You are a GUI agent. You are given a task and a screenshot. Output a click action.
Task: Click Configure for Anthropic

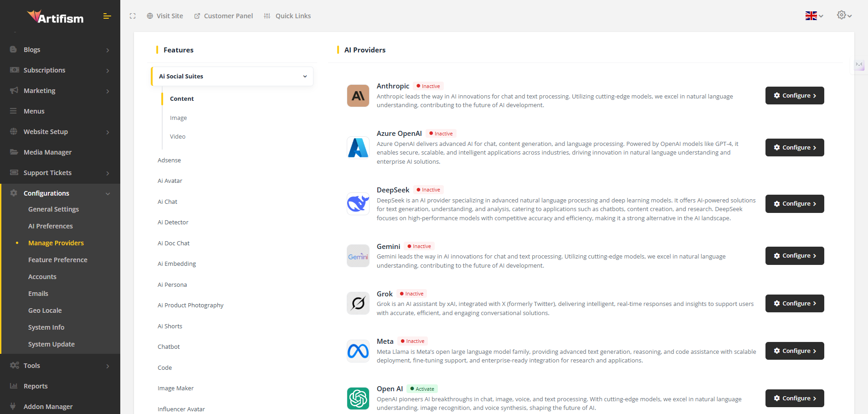coord(794,96)
